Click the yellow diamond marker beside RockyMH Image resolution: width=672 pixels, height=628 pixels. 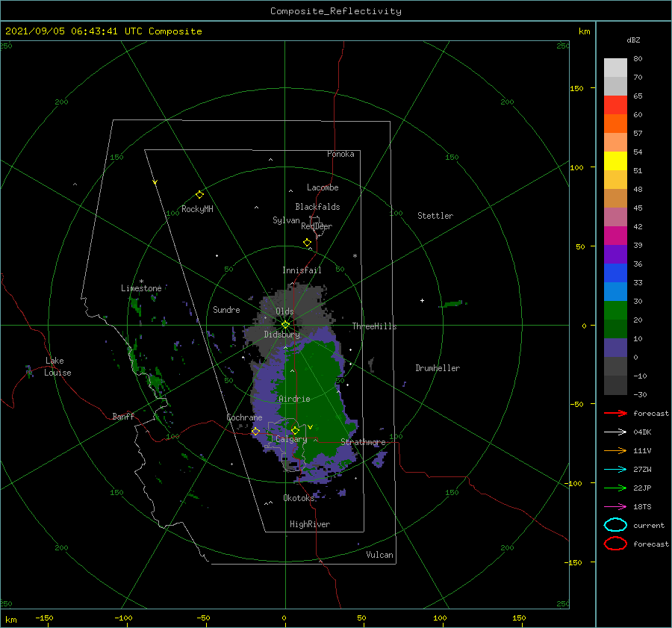coord(199,195)
